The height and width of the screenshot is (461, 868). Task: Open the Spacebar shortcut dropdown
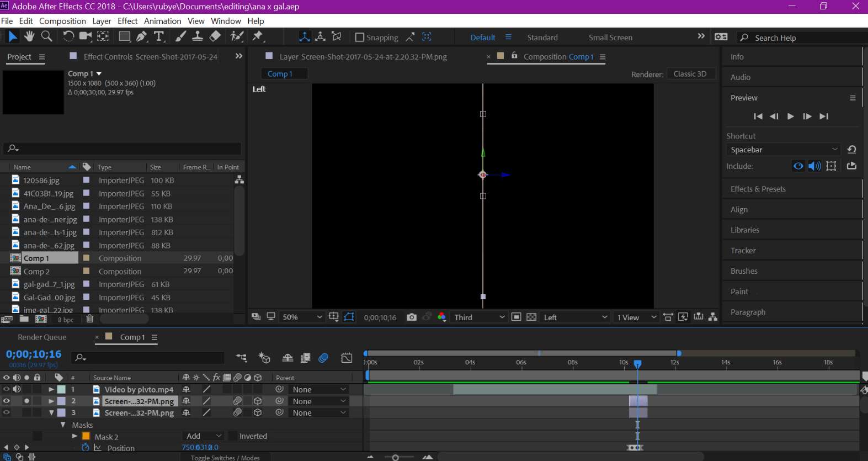pyautogui.click(x=783, y=150)
